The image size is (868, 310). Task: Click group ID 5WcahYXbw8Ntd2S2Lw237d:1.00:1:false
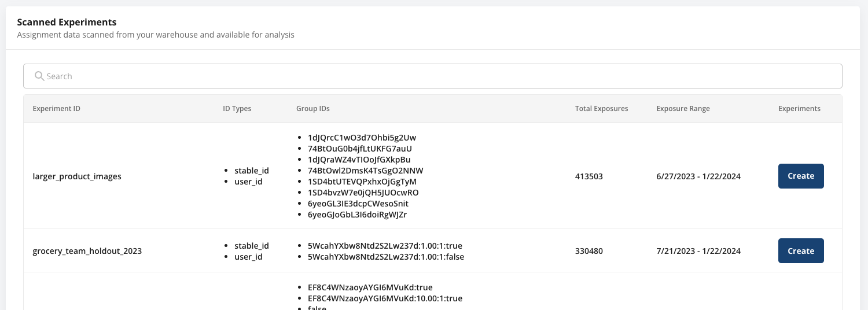(x=386, y=257)
